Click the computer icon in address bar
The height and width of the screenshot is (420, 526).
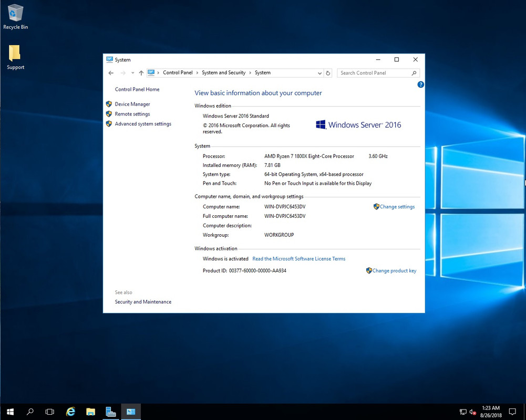click(151, 72)
